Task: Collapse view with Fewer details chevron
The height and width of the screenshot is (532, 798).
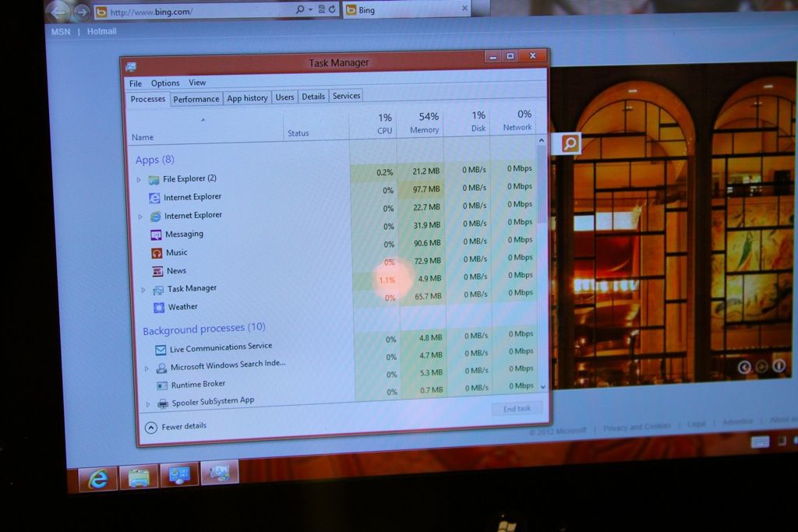Action: click(x=151, y=428)
